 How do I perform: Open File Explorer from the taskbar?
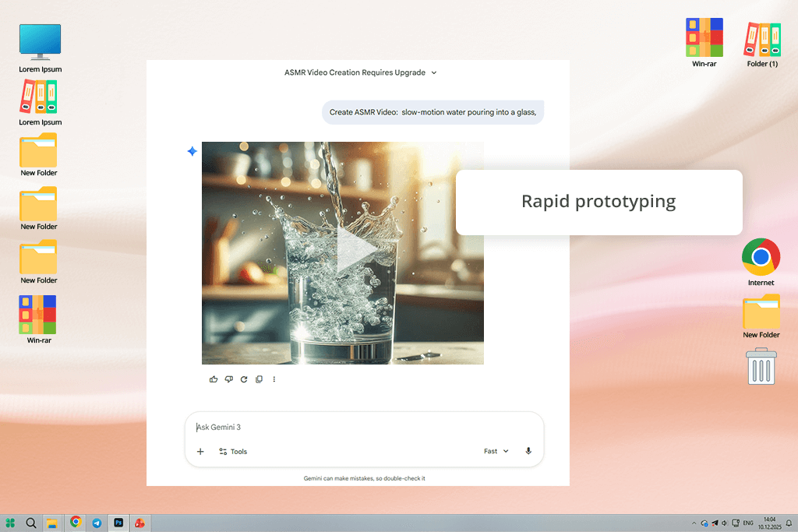click(x=52, y=523)
